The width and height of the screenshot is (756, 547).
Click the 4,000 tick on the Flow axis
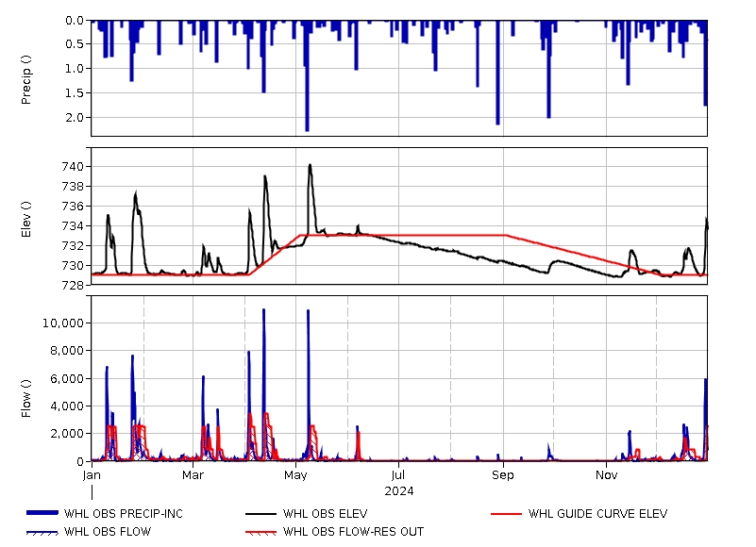66,406
